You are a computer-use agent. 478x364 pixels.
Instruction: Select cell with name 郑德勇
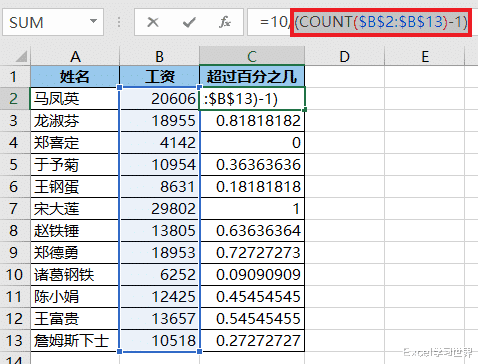75,253
